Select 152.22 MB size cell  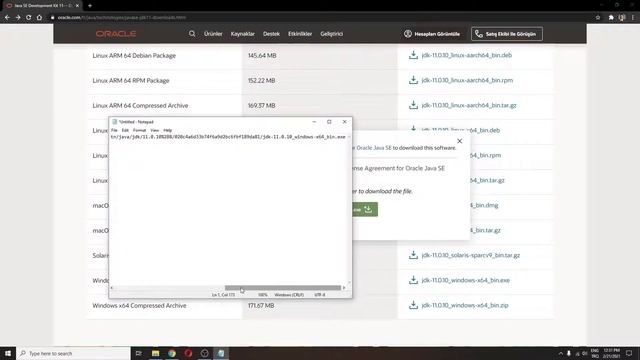click(261, 80)
